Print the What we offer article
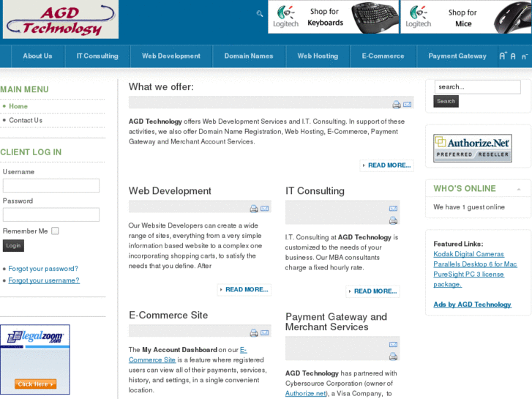This screenshot has width=532, height=399. point(397,104)
